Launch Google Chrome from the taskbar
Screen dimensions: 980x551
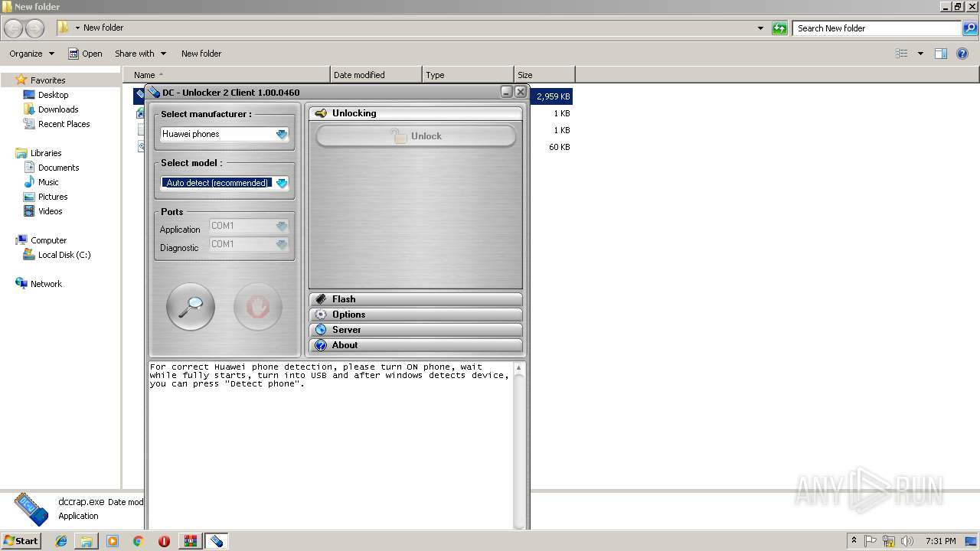139,541
